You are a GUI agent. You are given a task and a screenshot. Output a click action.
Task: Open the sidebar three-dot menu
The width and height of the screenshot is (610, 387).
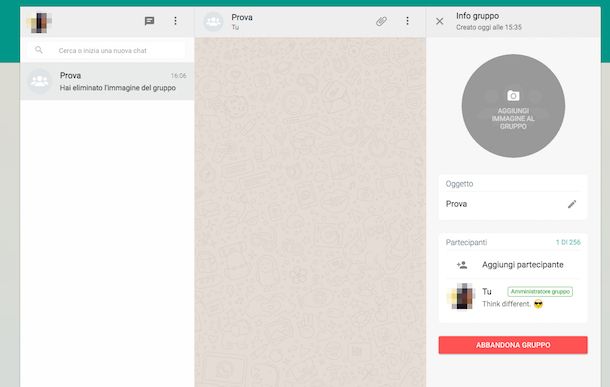pyautogui.click(x=175, y=21)
